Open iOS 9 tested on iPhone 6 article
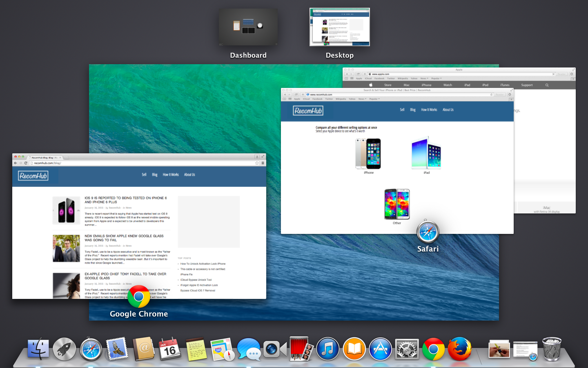588x368 pixels. [126, 200]
